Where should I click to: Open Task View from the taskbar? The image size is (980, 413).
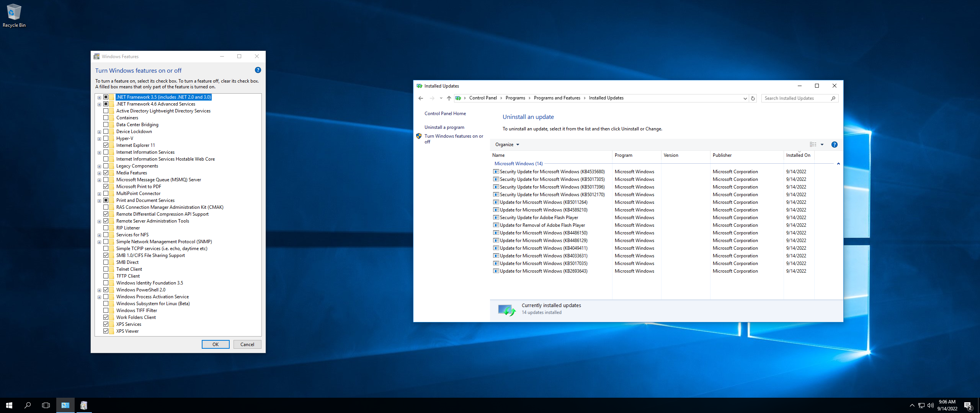[46, 405]
